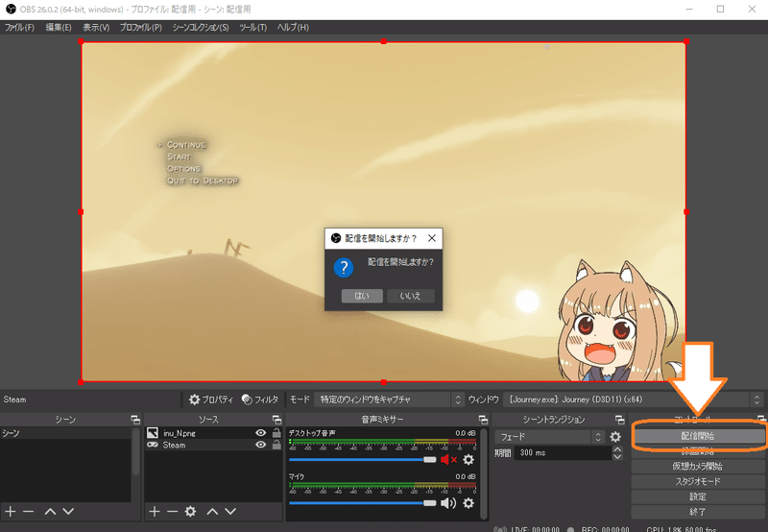Click the 仮想カメラ開始 button
The height and width of the screenshot is (532, 768).
[698, 467]
